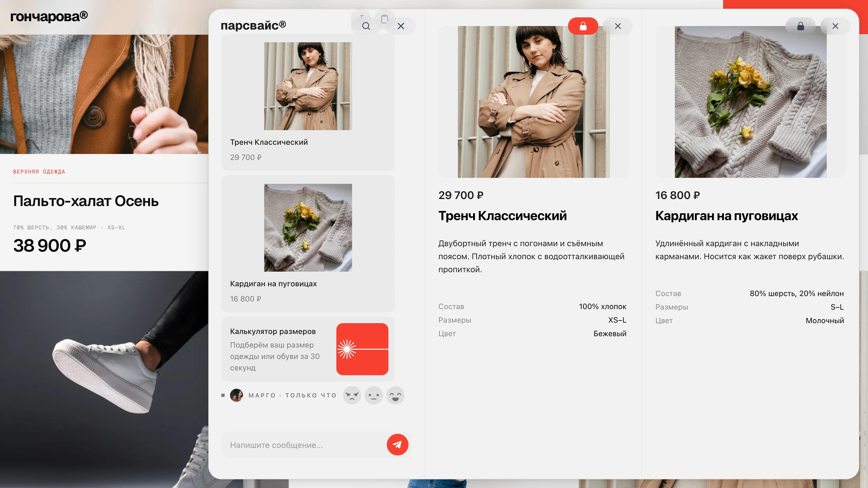Click the парсвайс® logo in chat header
This screenshot has width=868, height=488.
click(253, 25)
